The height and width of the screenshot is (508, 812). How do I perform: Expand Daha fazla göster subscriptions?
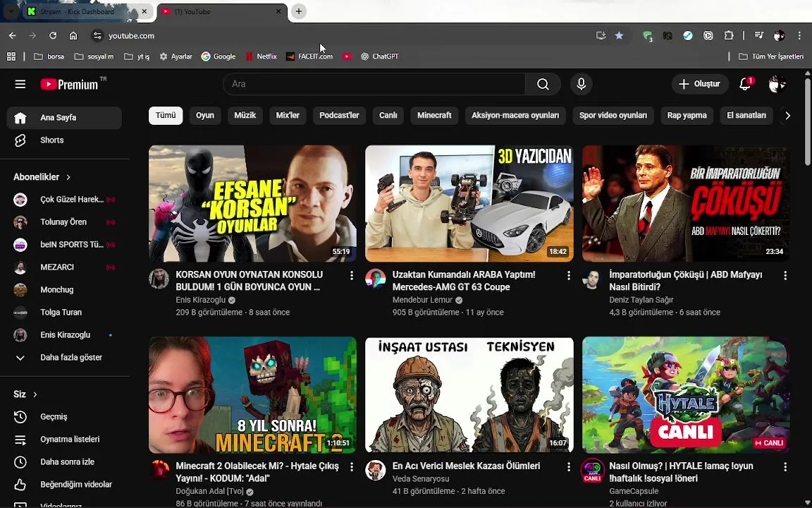click(64, 358)
